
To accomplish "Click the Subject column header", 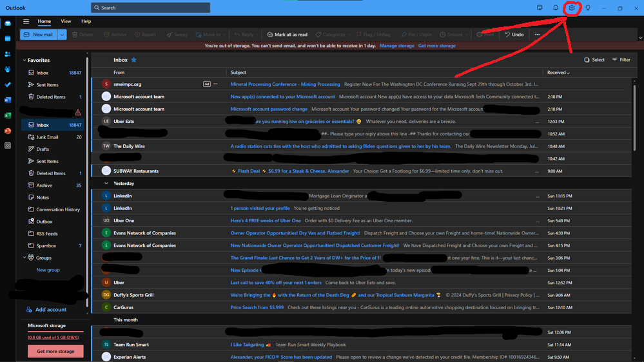I will (239, 73).
